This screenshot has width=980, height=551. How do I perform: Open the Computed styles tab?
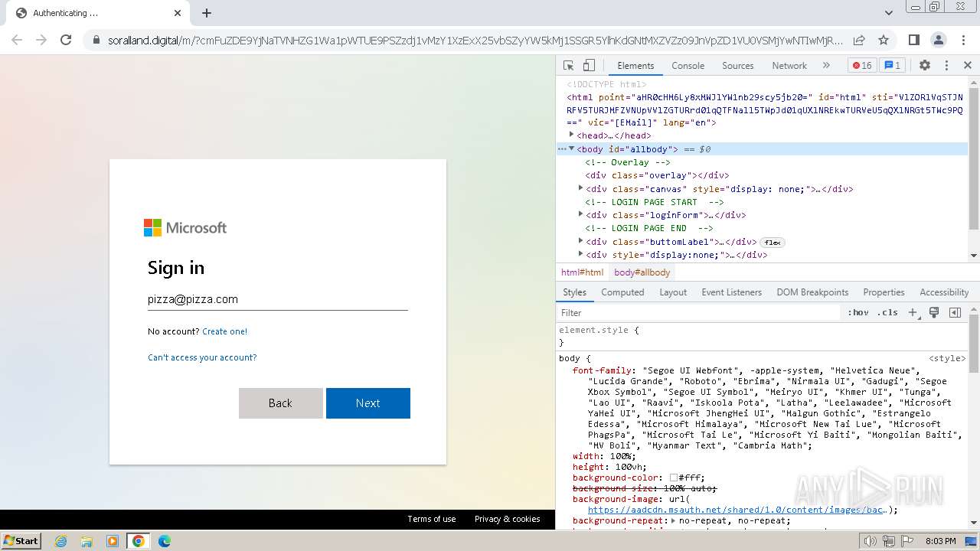point(622,292)
